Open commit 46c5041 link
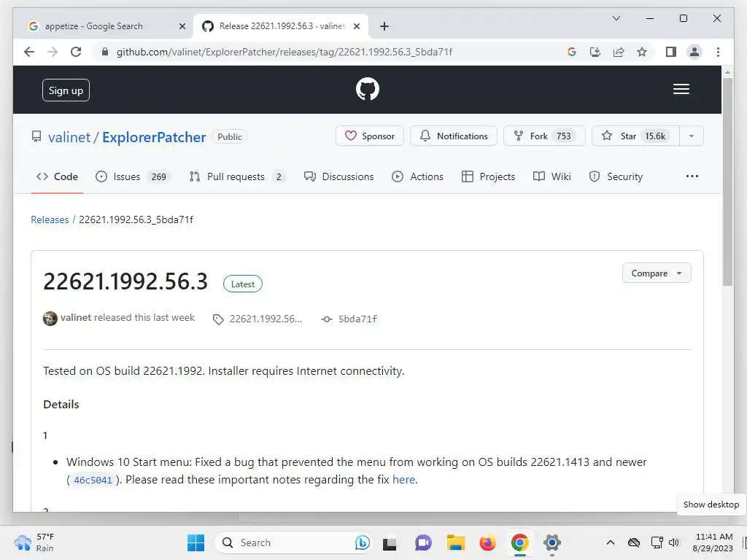The image size is (747, 560). 93,480
